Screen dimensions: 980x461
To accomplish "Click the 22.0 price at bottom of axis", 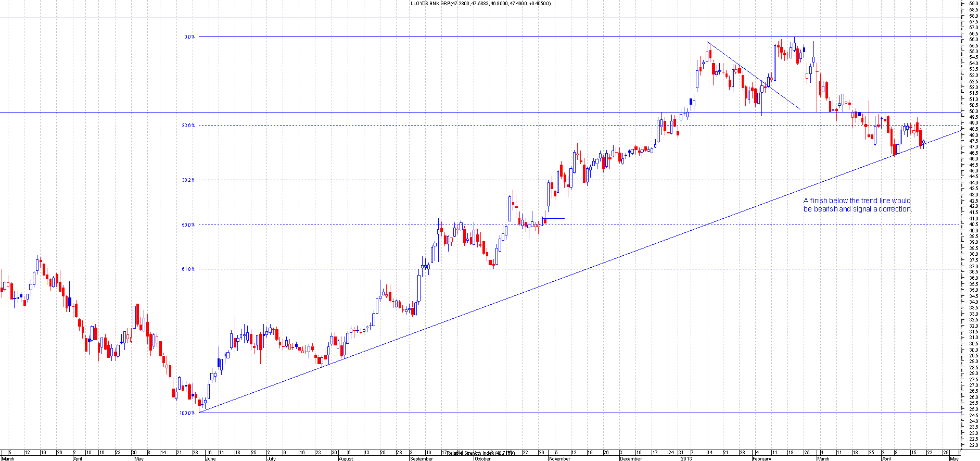I will tap(973, 446).
